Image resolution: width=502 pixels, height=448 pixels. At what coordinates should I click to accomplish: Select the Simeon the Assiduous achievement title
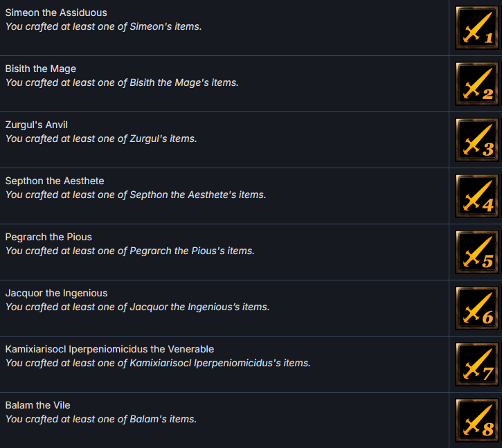point(56,13)
